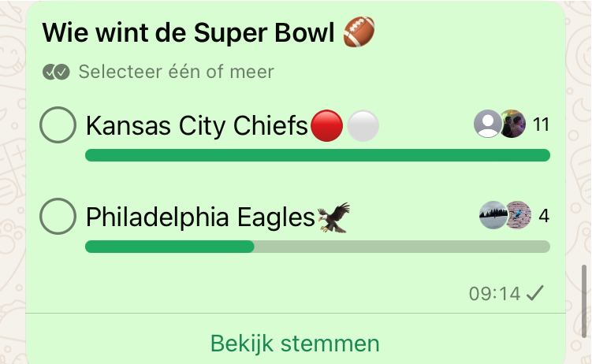Click the vote count 4 for Eagles

coord(544,215)
